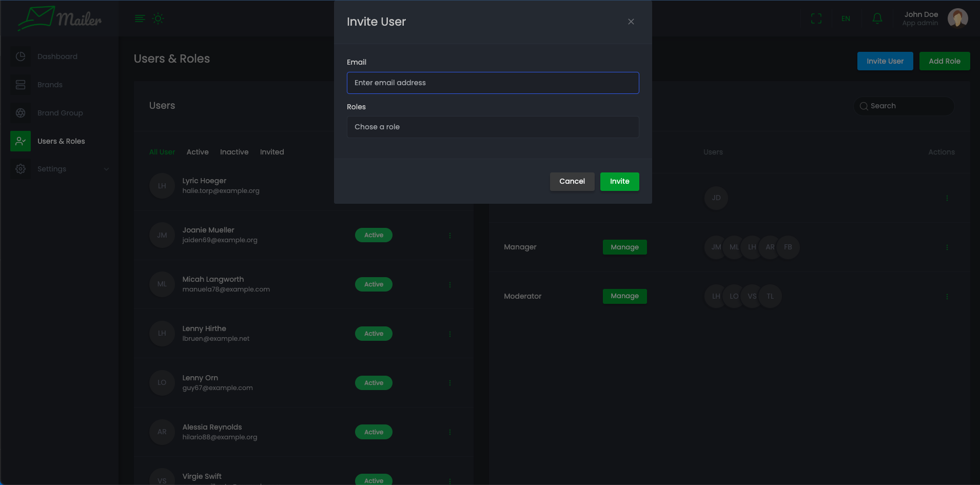
Task: Open the notifications bell
Action: coord(877,19)
